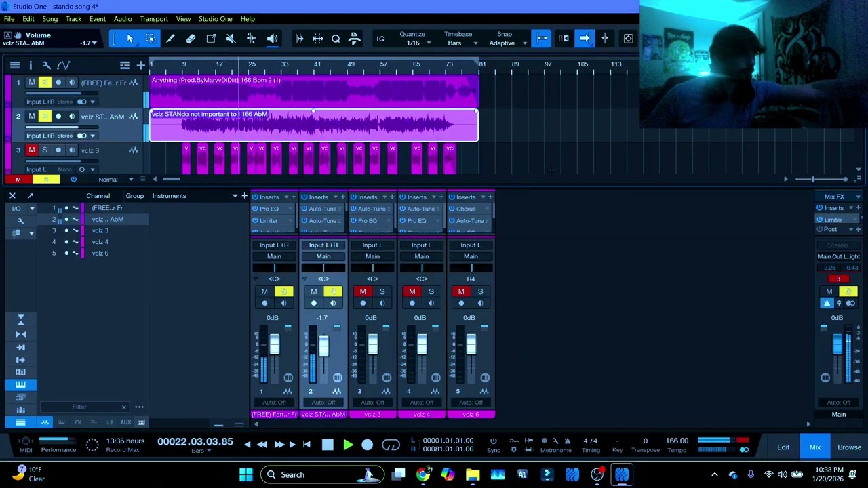Viewport: 868px width, 488px height.
Task: Select the Arrow tool in the toolbar
Action: (x=130, y=39)
